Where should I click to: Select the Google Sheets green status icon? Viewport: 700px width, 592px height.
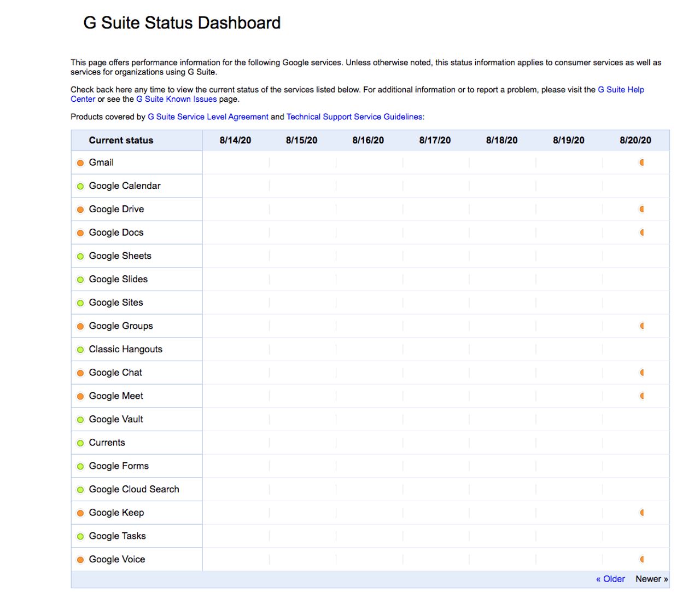80,256
